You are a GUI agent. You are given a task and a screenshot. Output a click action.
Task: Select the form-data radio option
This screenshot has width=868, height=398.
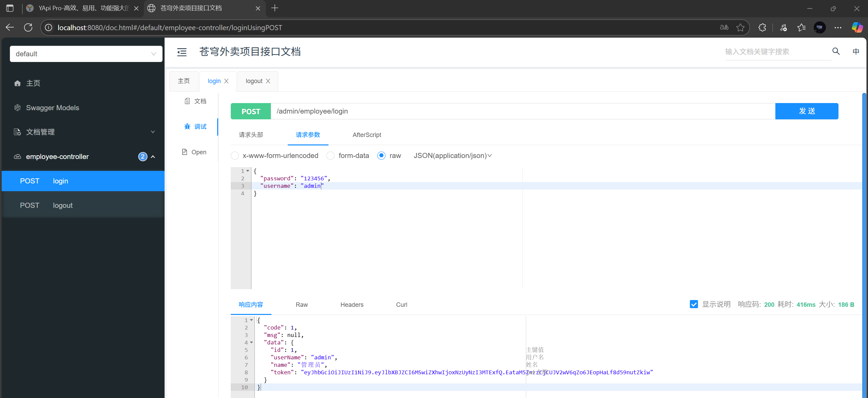[x=331, y=156]
